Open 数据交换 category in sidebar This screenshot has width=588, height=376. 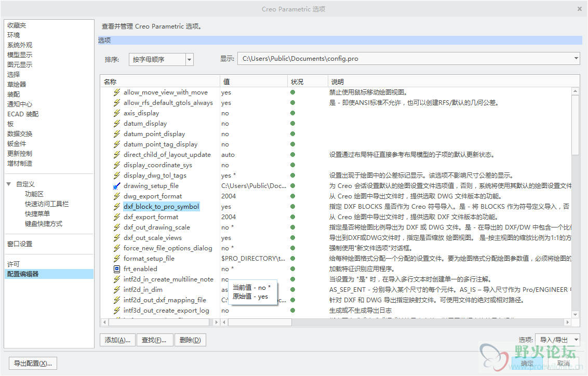coord(20,134)
